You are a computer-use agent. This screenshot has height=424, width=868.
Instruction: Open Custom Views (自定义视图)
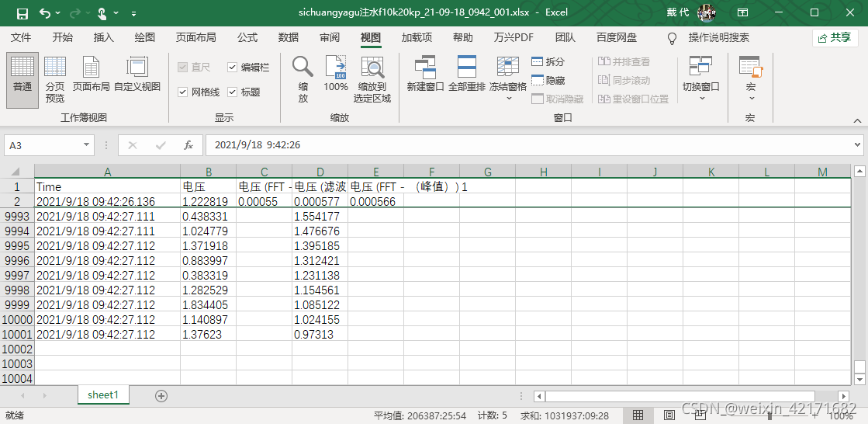(137, 75)
